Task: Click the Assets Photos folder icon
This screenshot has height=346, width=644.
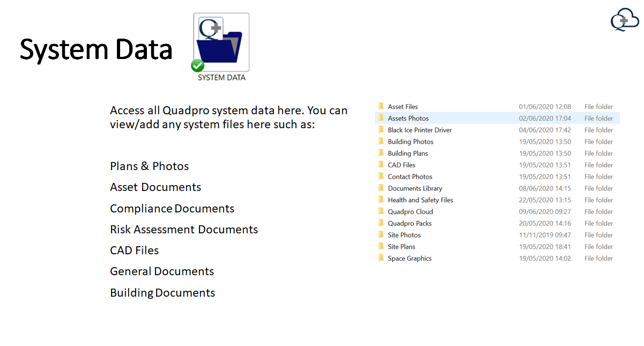Action: [x=381, y=118]
